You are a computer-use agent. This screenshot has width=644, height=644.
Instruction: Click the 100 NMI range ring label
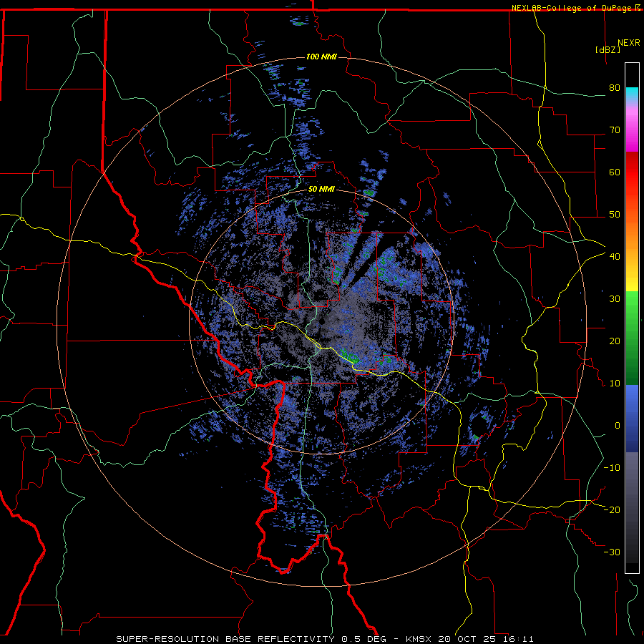point(321,57)
